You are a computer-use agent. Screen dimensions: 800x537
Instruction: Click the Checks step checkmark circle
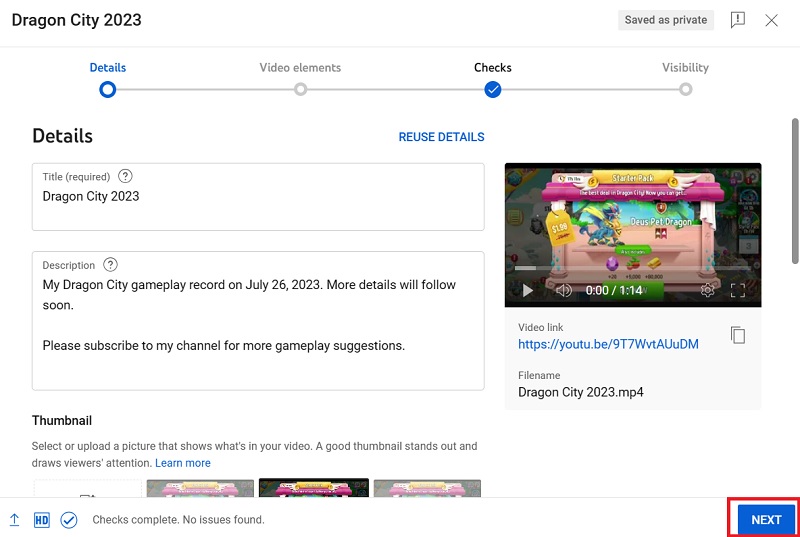tap(493, 90)
